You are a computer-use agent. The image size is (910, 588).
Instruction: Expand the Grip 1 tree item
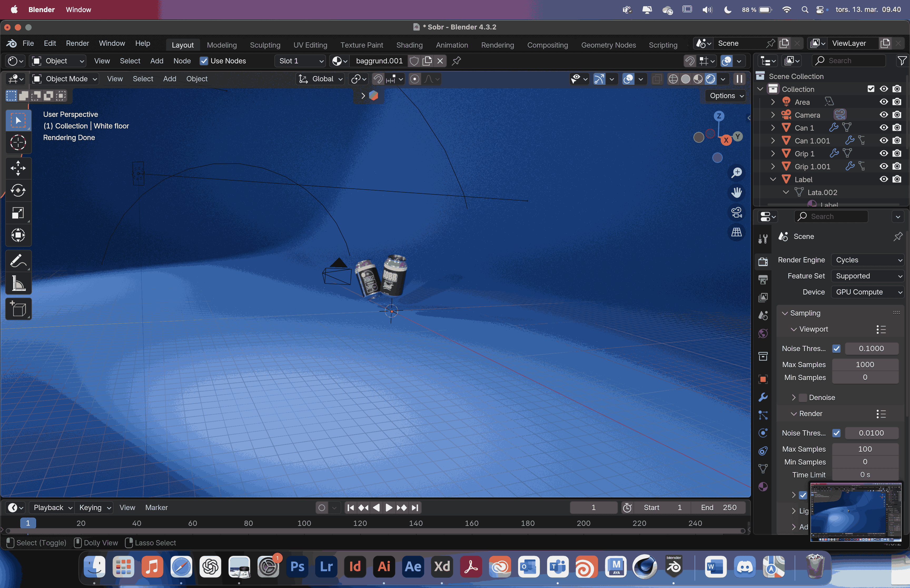pyautogui.click(x=773, y=153)
